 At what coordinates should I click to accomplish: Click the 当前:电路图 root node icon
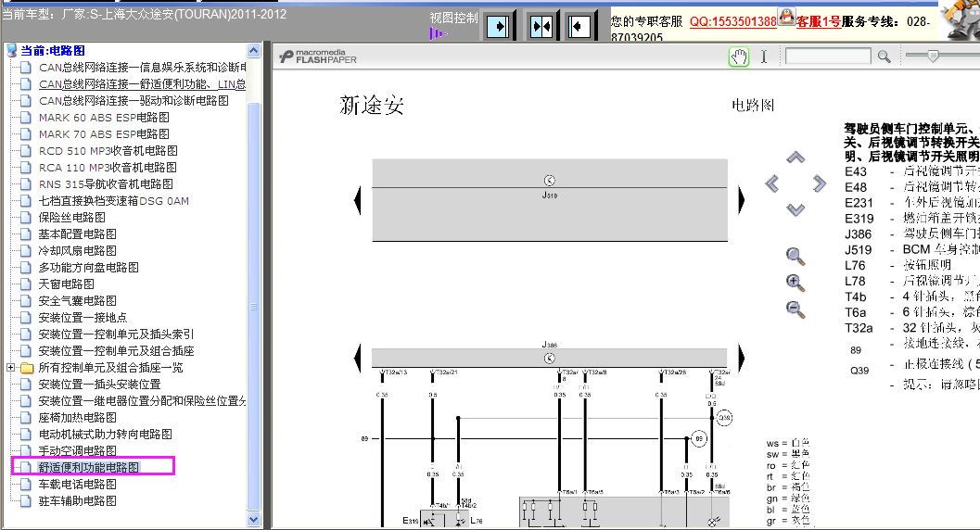click(11, 51)
